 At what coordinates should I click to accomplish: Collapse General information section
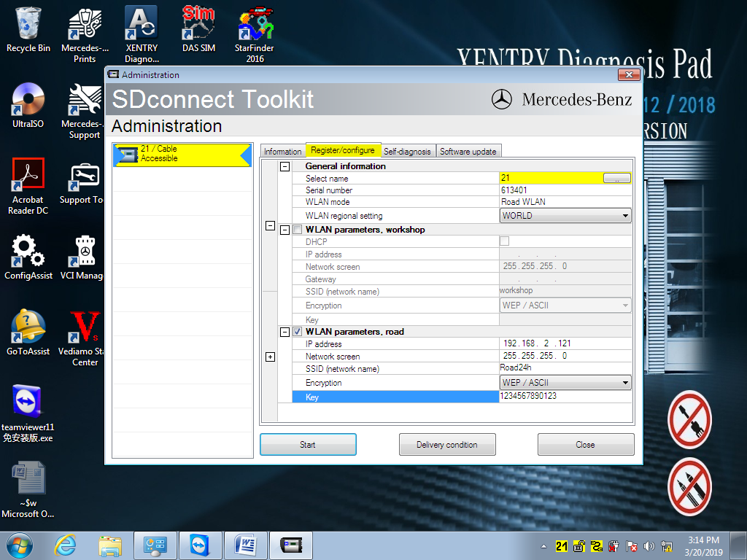285,167
